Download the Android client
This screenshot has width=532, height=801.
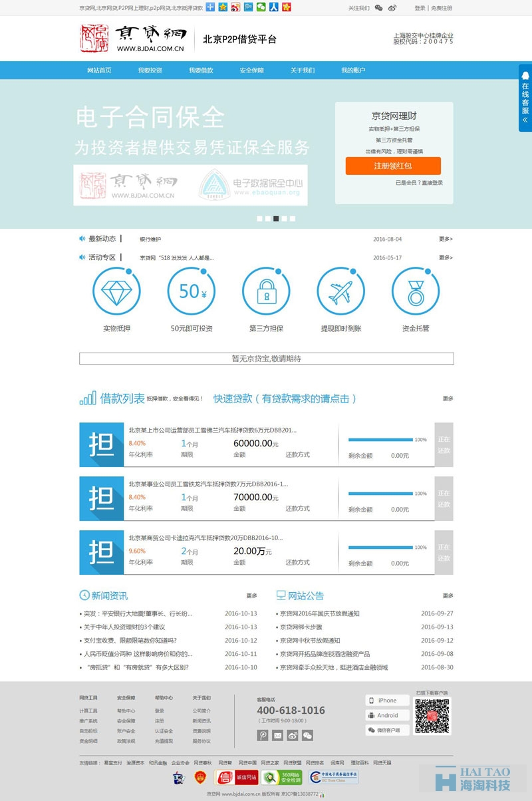[388, 715]
